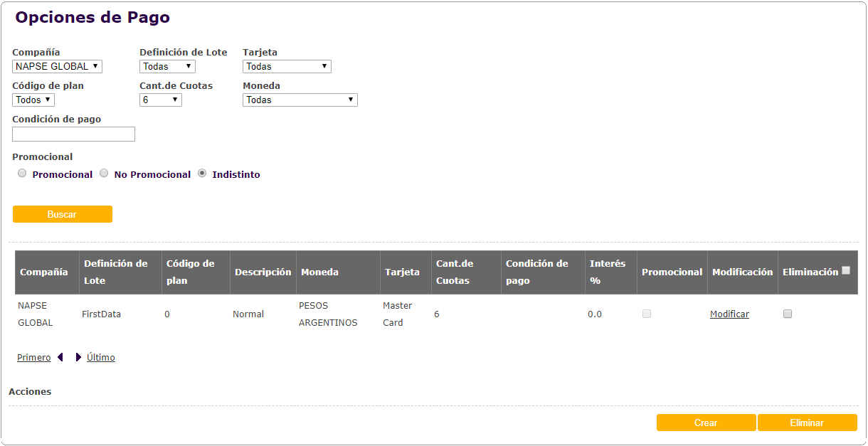Expand the Cant.de Cuotas dropdown
The image size is (868, 446).
(x=161, y=100)
